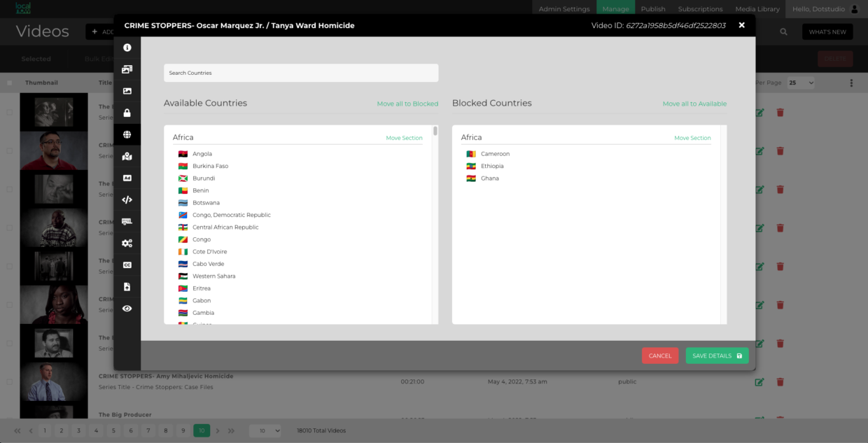Open the eye preview panel
Viewport: 868px width, 443px height.
(127, 308)
